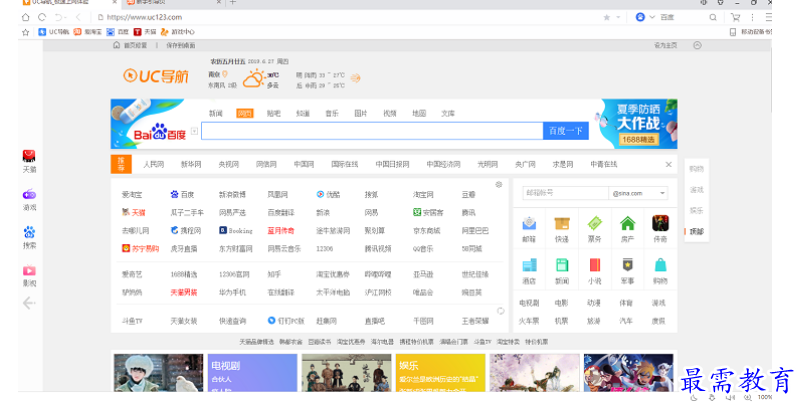Click collapse-up circle icon in top bar

click(x=697, y=45)
